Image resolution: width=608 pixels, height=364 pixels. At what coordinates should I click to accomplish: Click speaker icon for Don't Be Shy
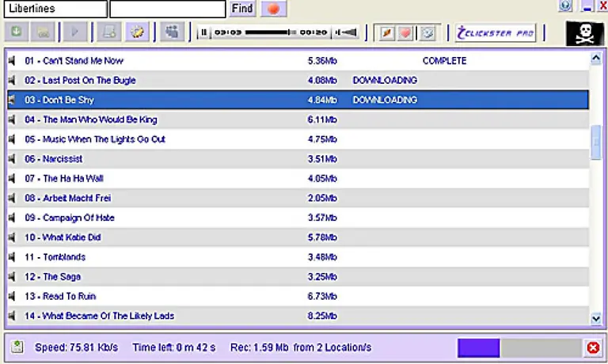[x=12, y=100]
